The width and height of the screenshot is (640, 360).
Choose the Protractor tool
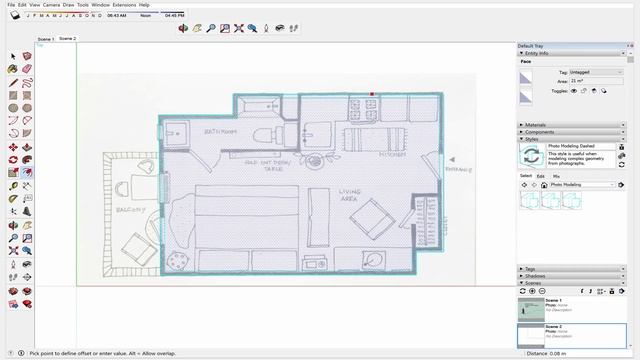[x=13, y=199]
